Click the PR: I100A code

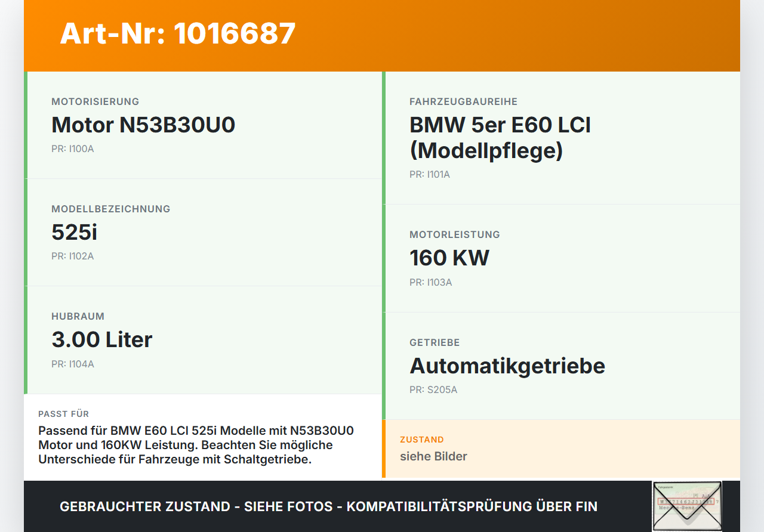[73, 149]
